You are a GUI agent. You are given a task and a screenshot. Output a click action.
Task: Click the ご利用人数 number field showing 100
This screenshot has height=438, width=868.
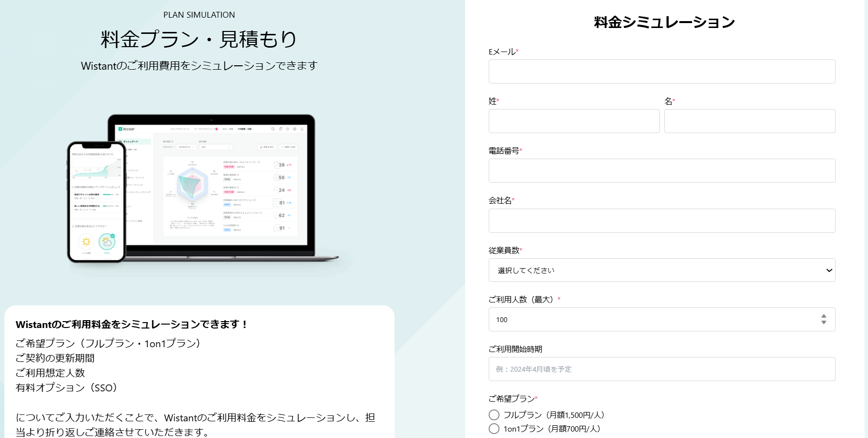click(653, 320)
